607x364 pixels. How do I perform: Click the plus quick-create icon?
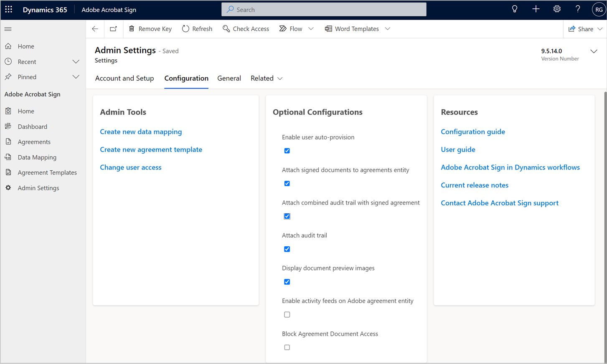tap(536, 9)
